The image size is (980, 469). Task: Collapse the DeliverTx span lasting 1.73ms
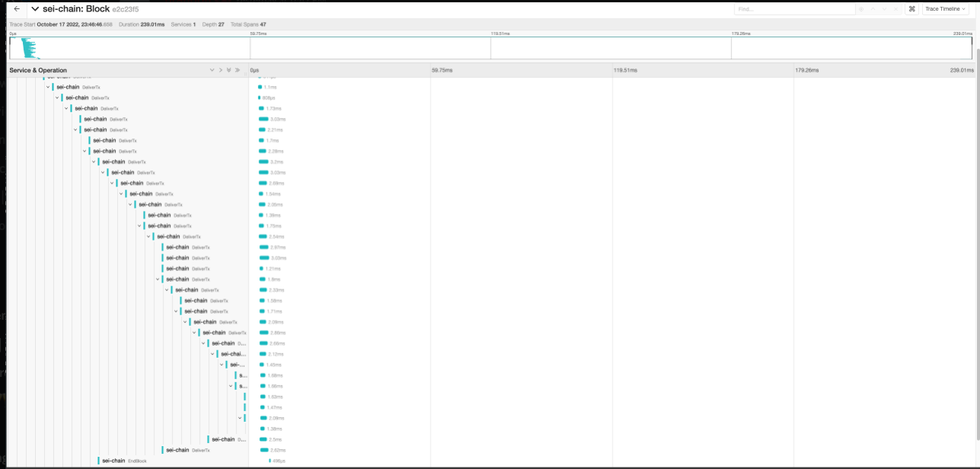(x=66, y=108)
